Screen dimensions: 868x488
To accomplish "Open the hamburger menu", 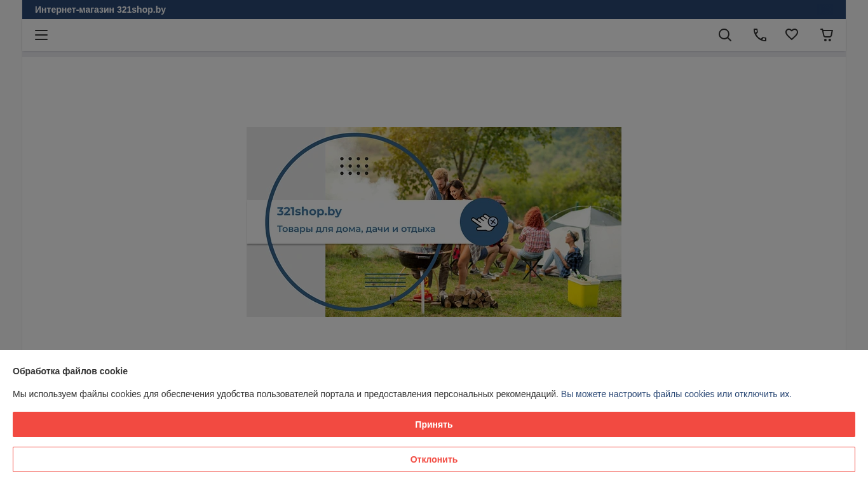I will coord(41,35).
